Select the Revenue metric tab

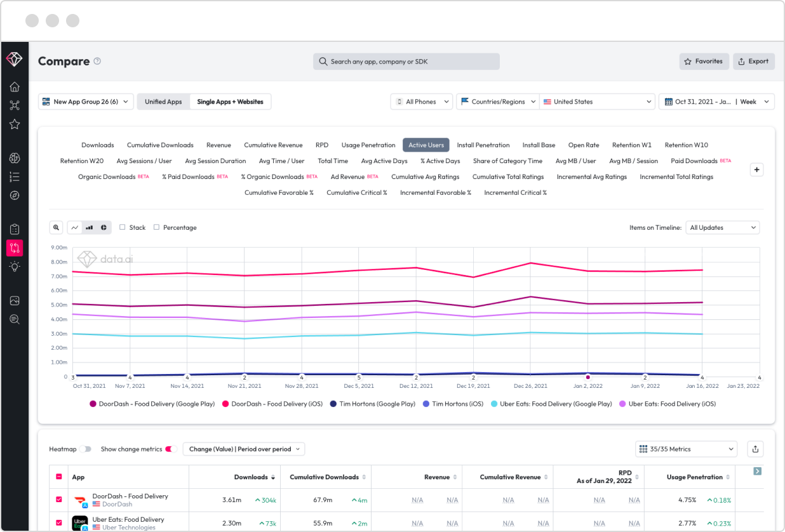tap(218, 145)
